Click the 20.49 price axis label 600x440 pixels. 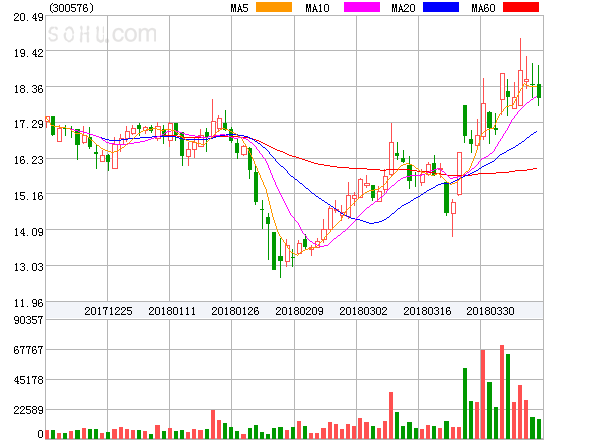click(29, 17)
